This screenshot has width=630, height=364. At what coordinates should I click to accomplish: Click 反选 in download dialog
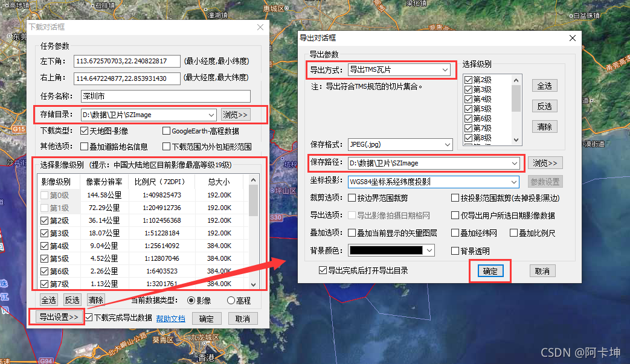click(72, 300)
